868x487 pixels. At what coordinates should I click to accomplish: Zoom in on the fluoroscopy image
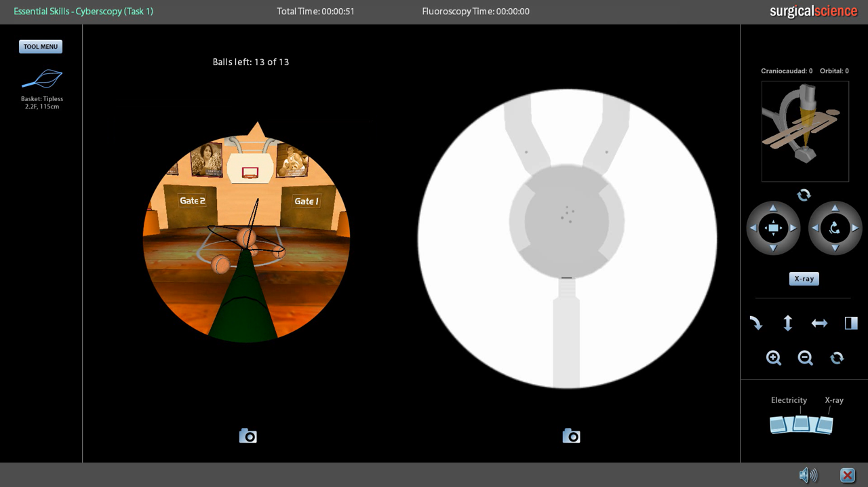click(x=773, y=358)
